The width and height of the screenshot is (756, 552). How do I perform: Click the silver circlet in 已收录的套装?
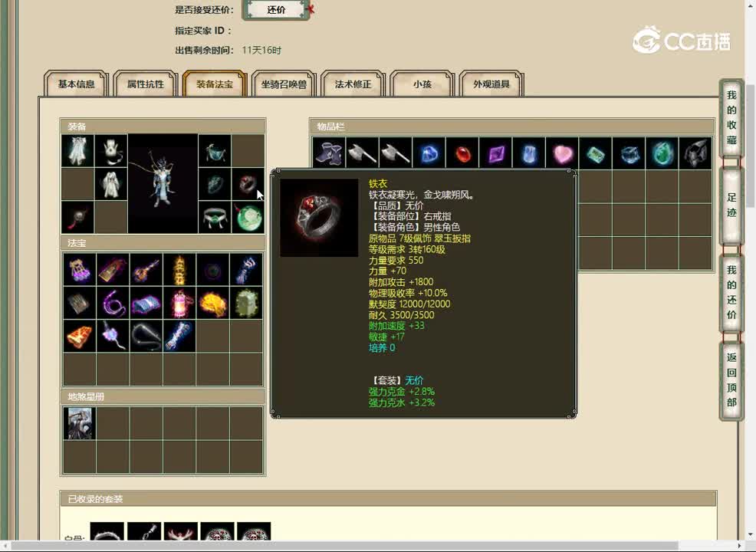[x=107, y=531]
